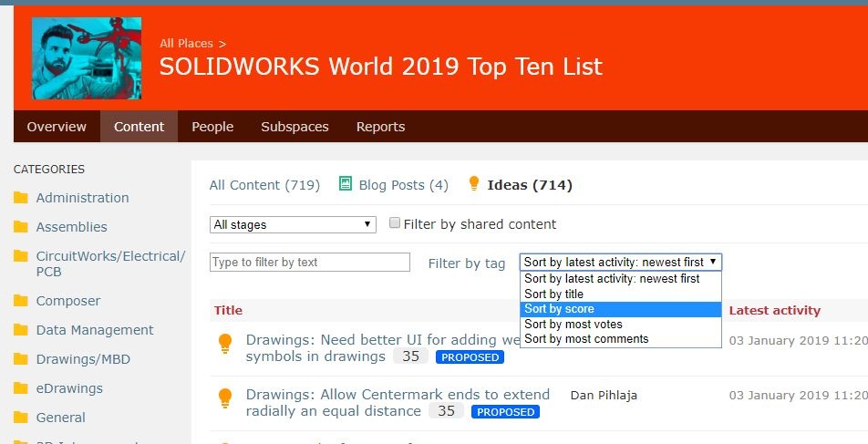Image resolution: width=868 pixels, height=444 pixels.
Task: Click the Blog Posts document icon
Action: click(346, 184)
